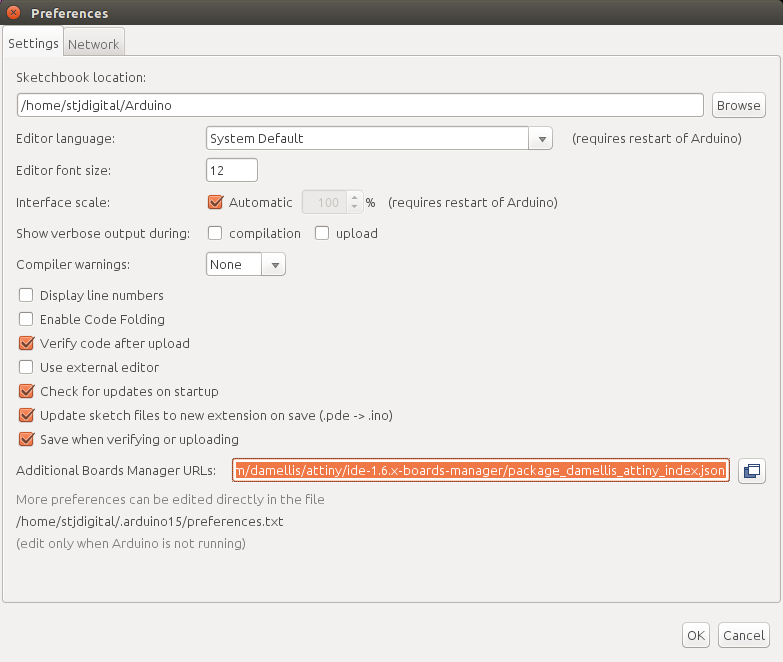Click the Browse button for sketchbook location

[x=739, y=105]
